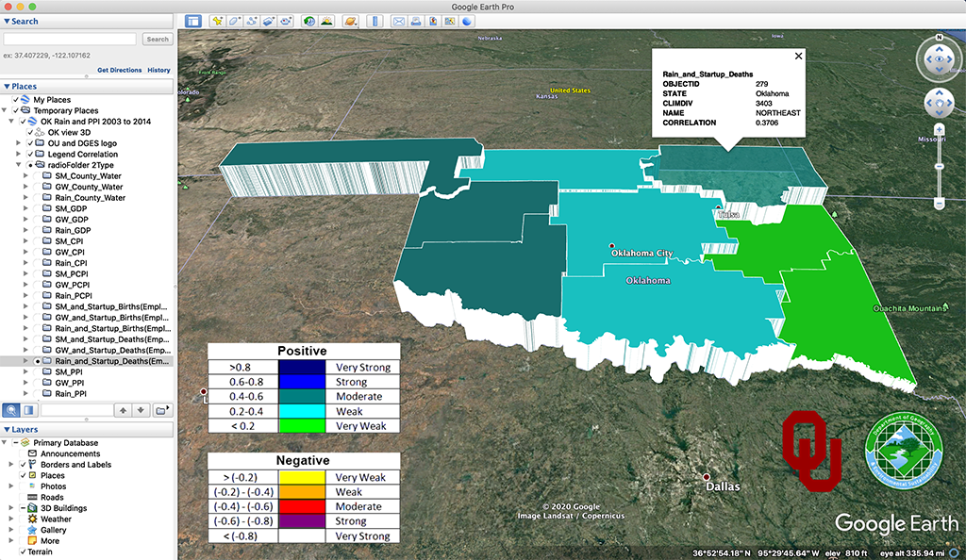The image size is (966, 560).
Task: Click the Save Image toolbar icon
Action: pos(433,21)
